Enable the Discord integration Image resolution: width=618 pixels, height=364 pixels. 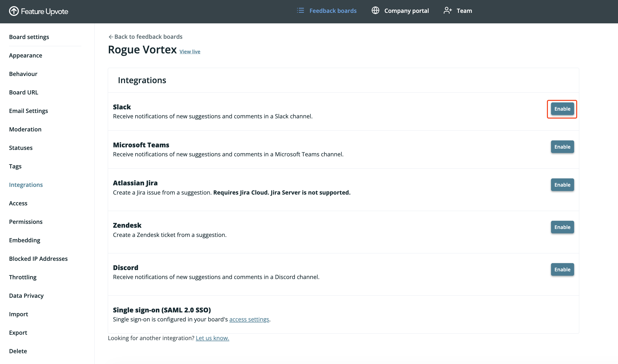562,270
